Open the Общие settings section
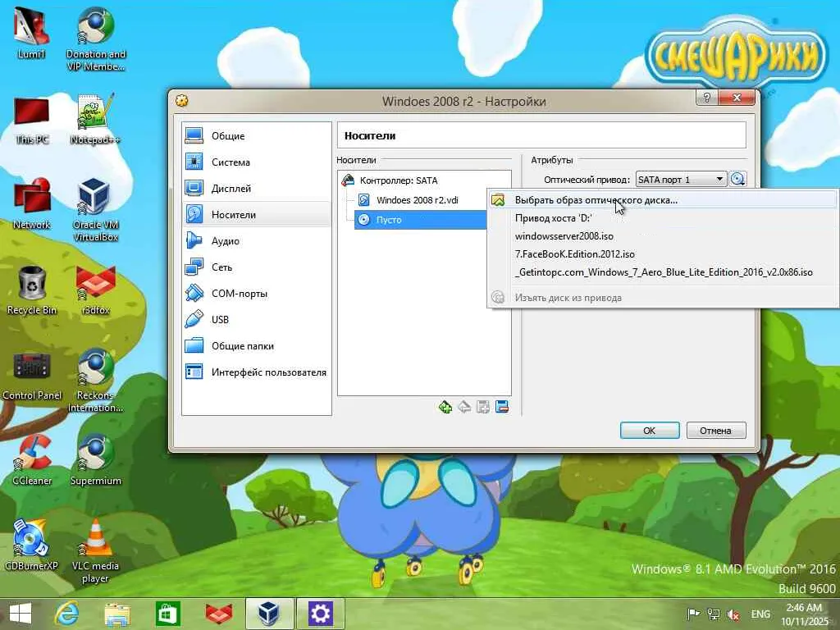840x630 pixels. click(257, 135)
